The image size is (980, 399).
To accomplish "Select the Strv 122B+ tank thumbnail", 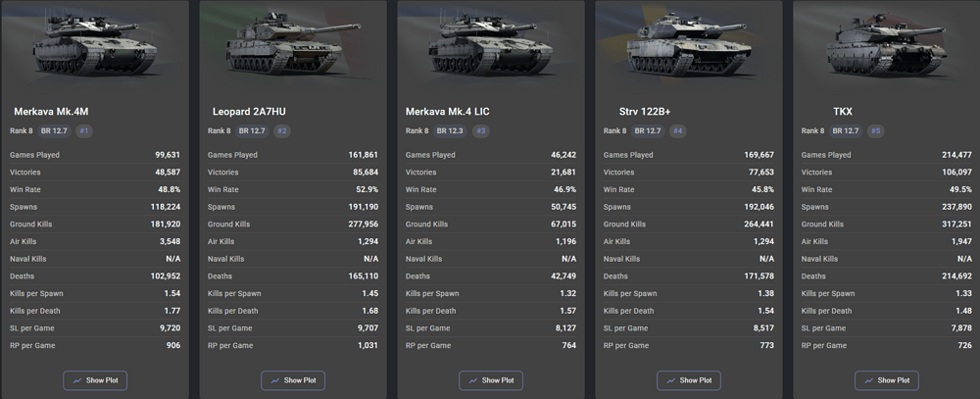I will pos(686,44).
